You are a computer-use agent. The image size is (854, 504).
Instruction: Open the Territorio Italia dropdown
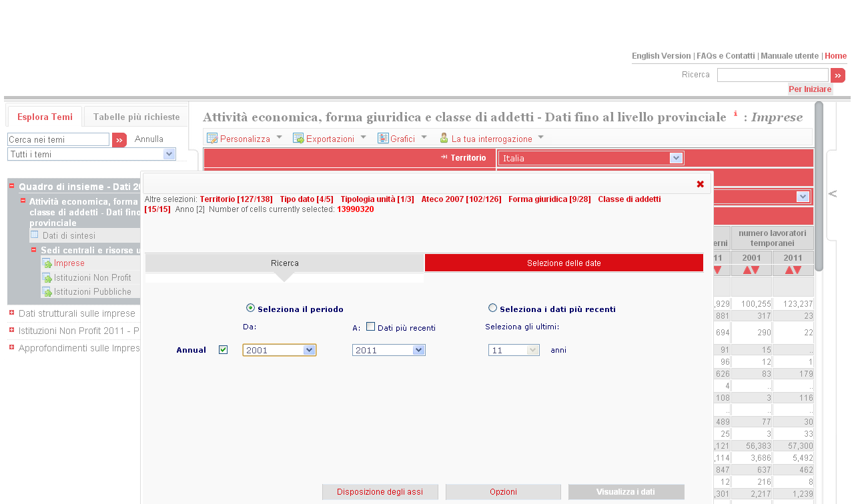(x=591, y=158)
